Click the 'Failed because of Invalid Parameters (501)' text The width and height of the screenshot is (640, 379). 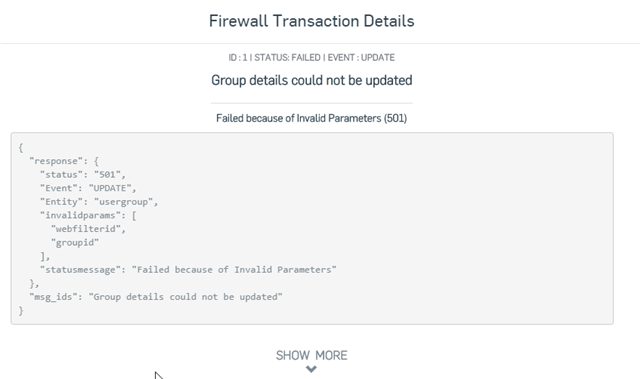point(311,118)
